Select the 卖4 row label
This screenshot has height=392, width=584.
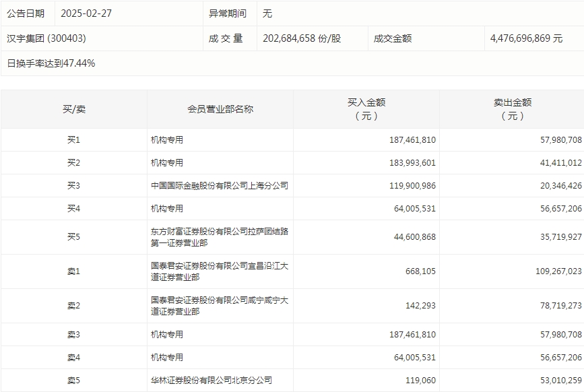(73, 358)
